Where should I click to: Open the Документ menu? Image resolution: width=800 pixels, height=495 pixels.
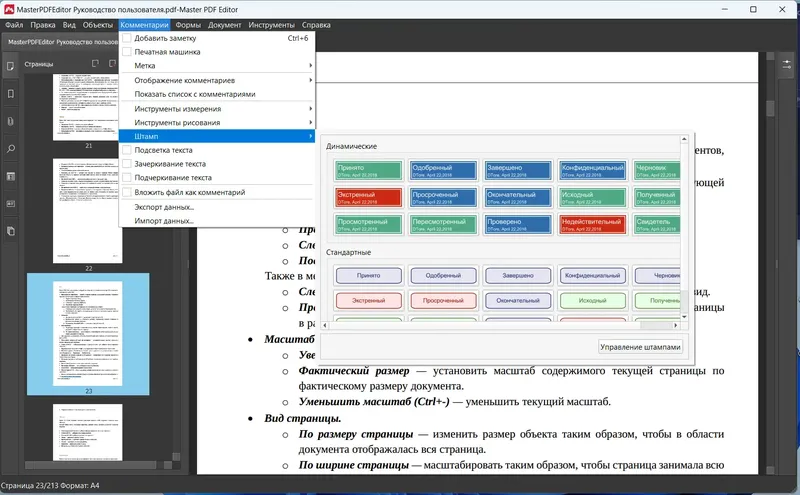[x=224, y=24]
